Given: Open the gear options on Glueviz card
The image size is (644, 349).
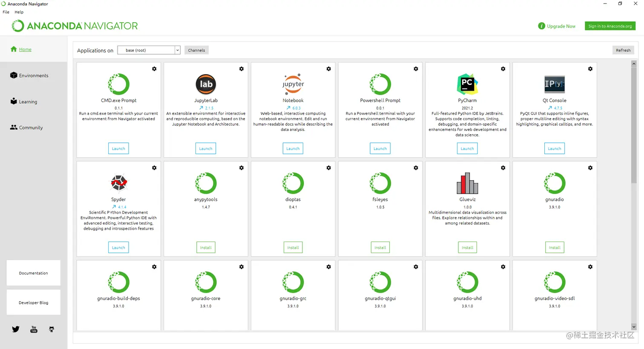Looking at the screenshot, I should point(503,168).
